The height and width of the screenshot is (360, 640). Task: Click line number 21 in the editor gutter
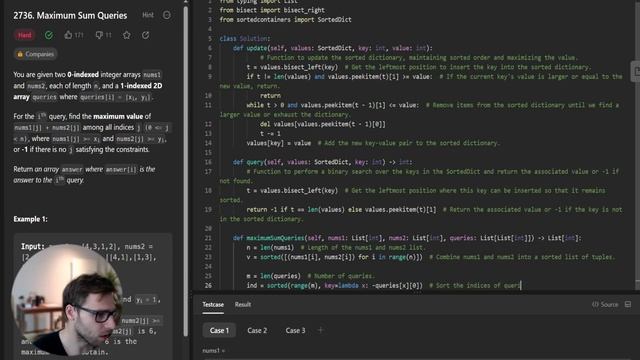(x=208, y=238)
